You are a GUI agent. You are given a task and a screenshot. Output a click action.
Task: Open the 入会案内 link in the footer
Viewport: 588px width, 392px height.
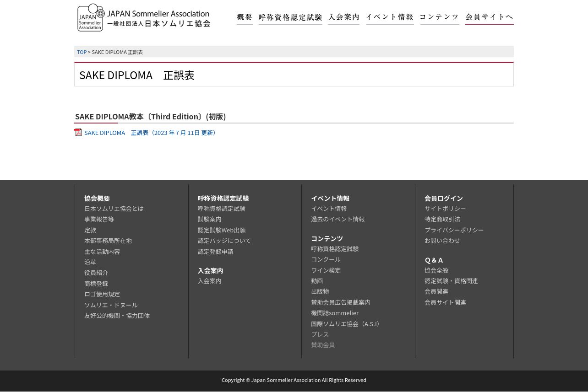click(210, 281)
